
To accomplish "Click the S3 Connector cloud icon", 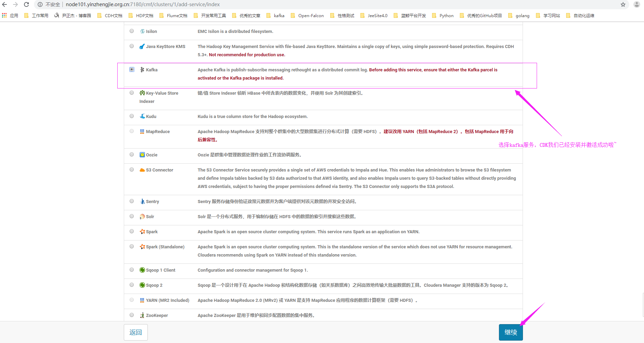I will 142,170.
